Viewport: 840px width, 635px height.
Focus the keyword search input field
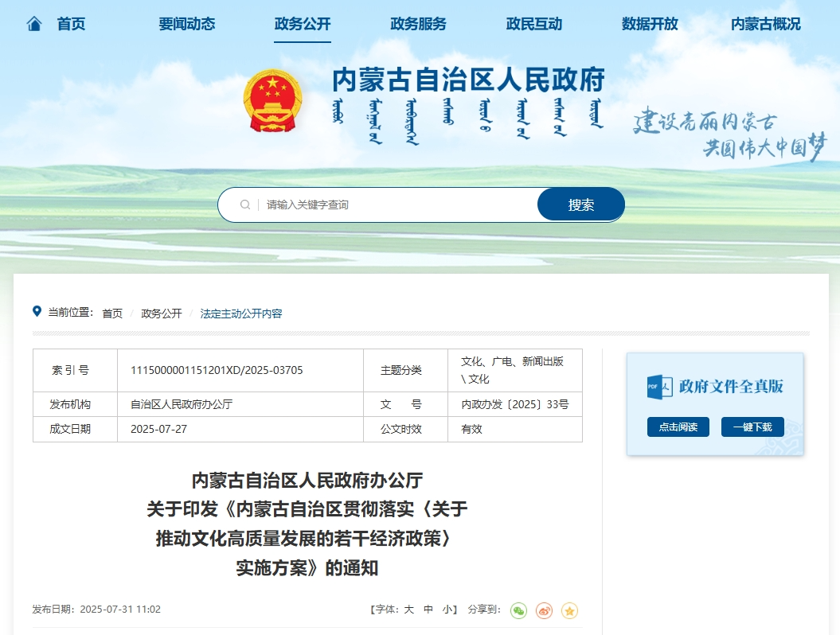coord(397,205)
